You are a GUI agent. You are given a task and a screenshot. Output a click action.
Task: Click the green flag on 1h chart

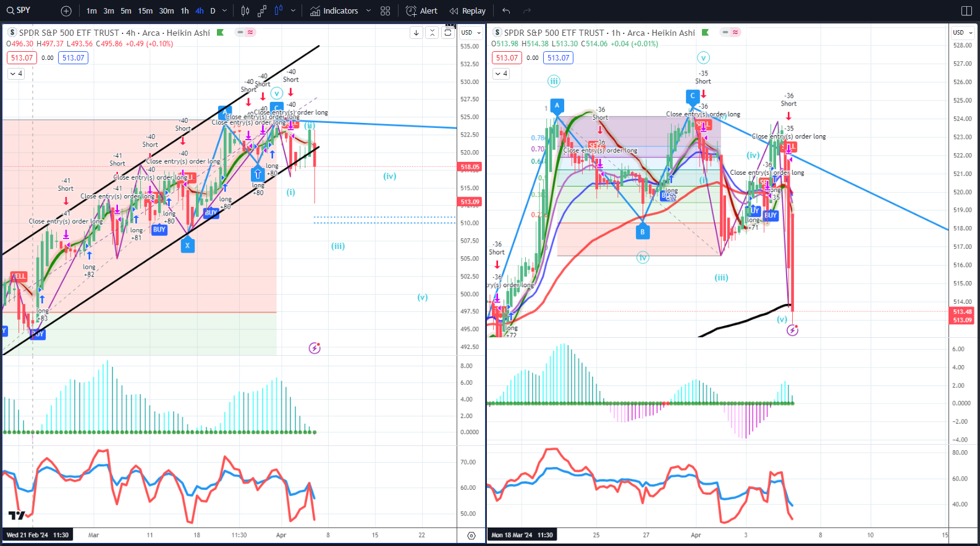[x=705, y=33]
